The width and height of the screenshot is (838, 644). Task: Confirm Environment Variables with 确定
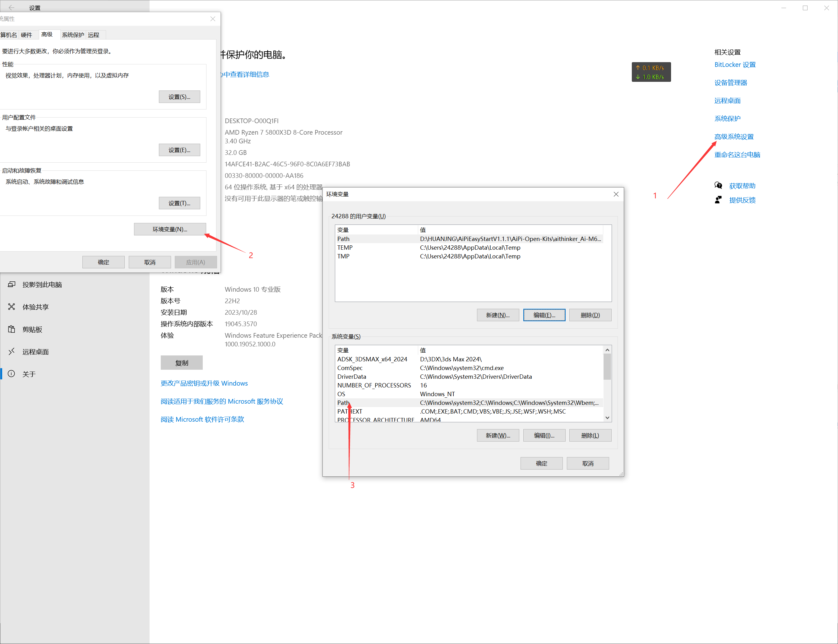[542, 463]
